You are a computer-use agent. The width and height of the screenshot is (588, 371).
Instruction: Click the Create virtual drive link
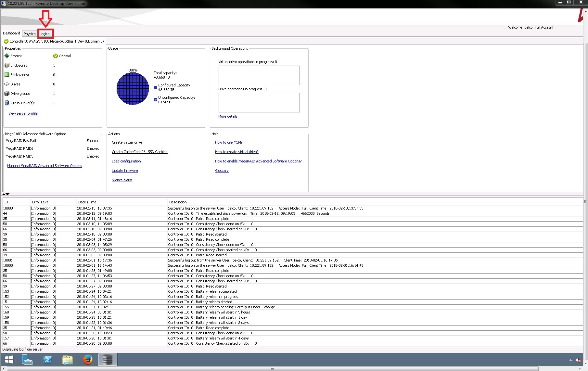coord(127,142)
